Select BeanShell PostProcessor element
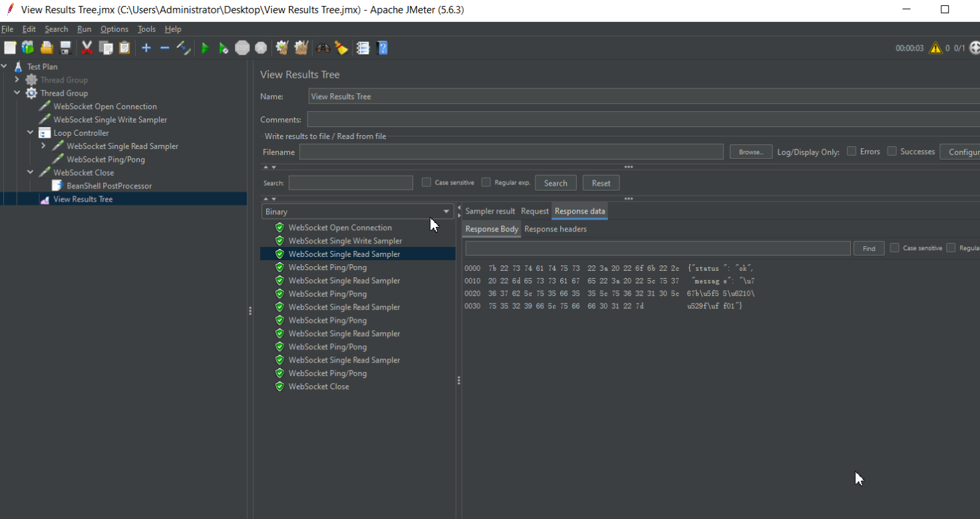The width and height of the screenshot is (980, 519). [x=109, y=186]
